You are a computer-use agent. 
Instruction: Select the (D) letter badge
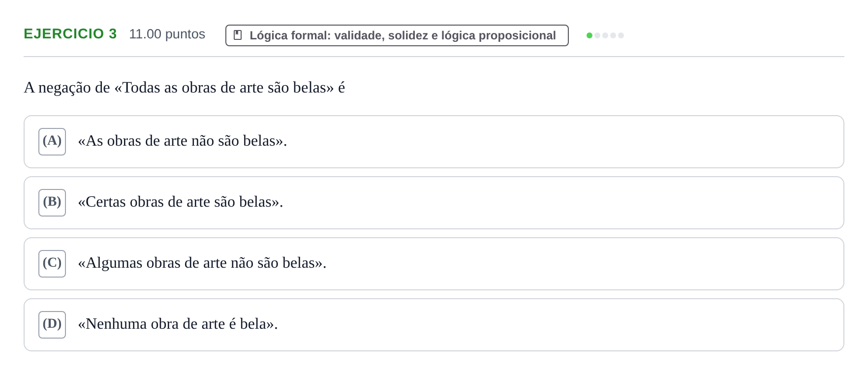pyautogui.click(x=52, y=325)
